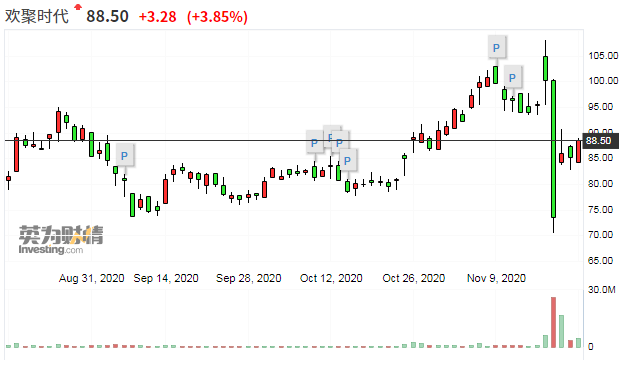Click the 85.00 price axis label
This screenshot has width=635, height=366.
[601, 157]
